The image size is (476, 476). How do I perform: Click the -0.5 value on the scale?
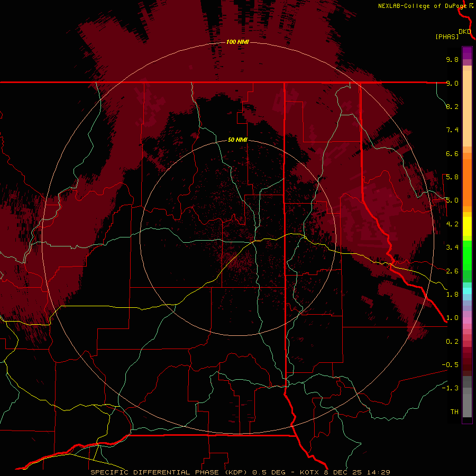[450, 365]
